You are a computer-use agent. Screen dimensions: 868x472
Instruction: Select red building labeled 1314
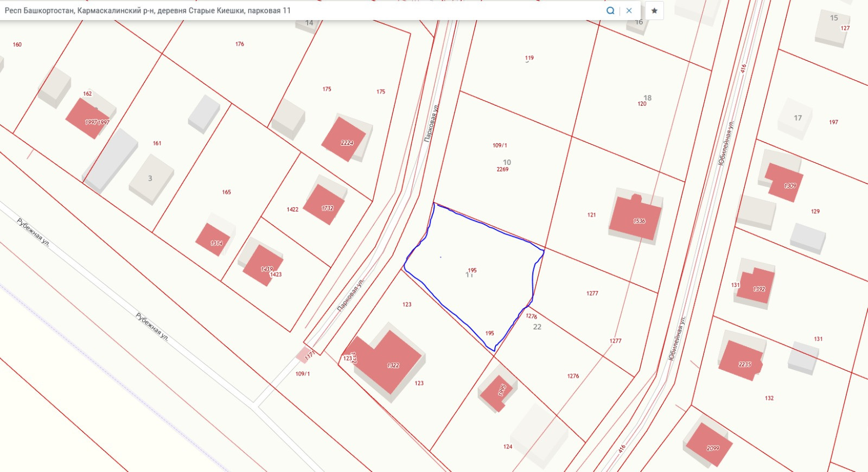click(213, 239)
